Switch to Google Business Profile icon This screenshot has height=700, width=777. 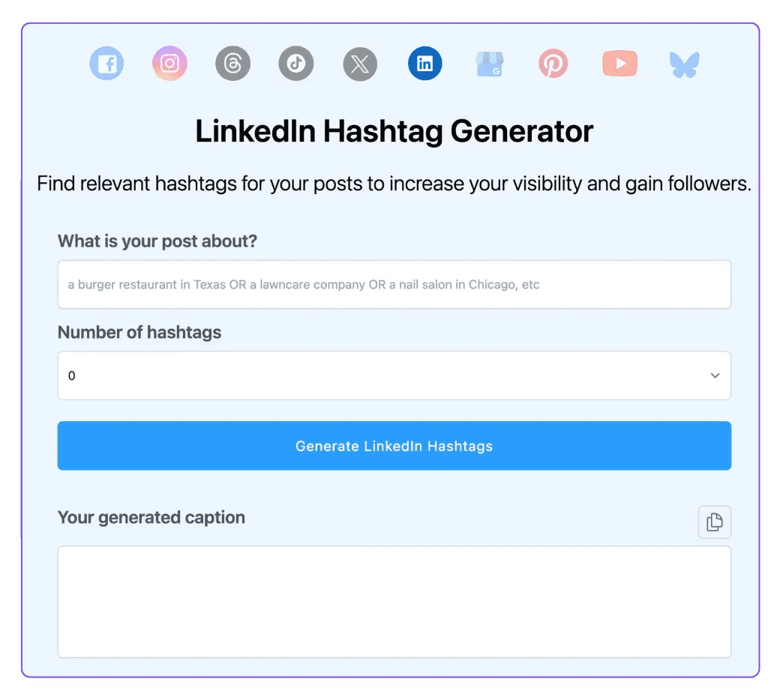490,64
